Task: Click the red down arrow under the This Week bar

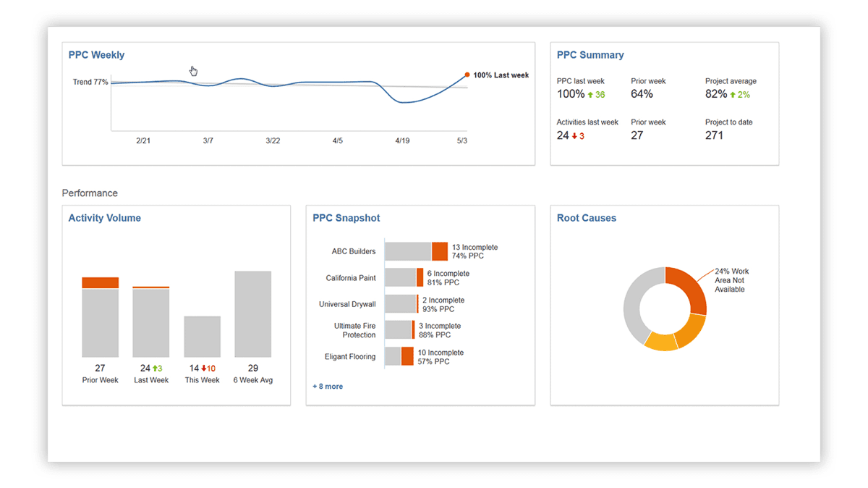Action: 205,369
